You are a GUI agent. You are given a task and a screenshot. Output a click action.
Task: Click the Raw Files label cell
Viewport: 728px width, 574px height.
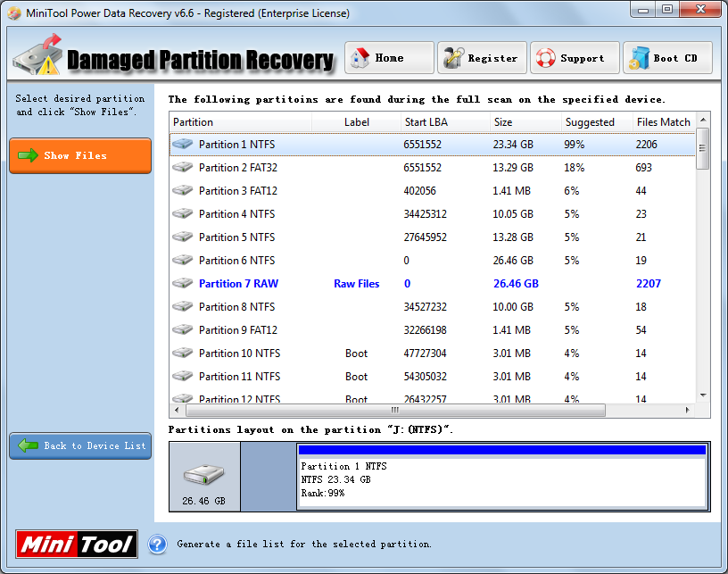[357, 284]
